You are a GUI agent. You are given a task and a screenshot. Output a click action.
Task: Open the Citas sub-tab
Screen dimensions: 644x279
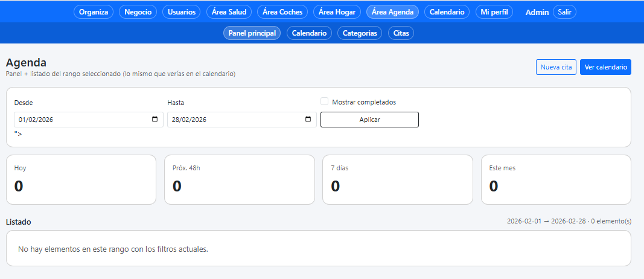pyautogui.click(x=401, y=33)
